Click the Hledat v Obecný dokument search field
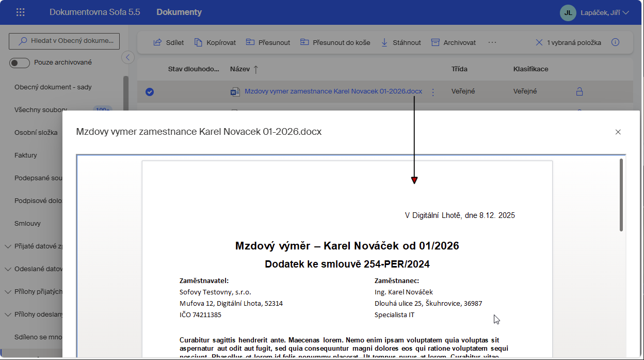 click(65, 41)
